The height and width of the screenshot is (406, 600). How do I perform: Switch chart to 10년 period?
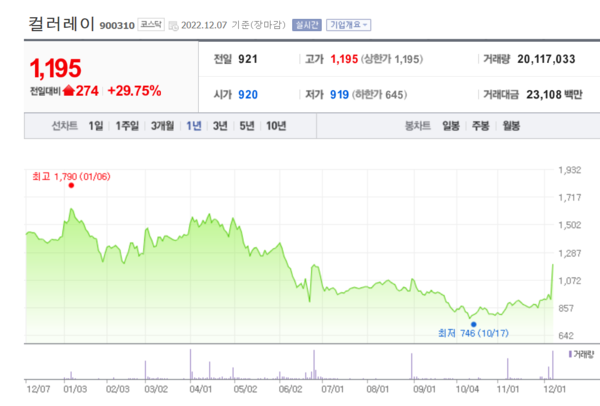coord(276,126)
